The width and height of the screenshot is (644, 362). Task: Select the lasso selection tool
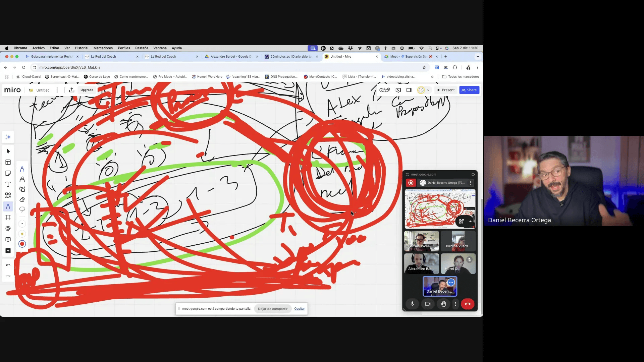pos(22,209)
